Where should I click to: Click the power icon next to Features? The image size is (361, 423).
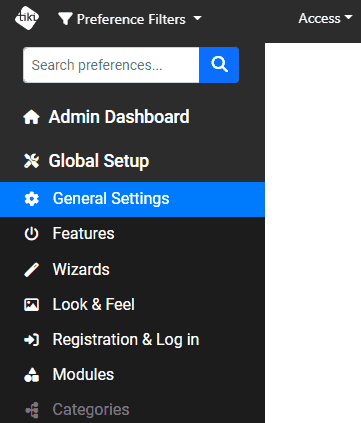[x=32, y=234]
